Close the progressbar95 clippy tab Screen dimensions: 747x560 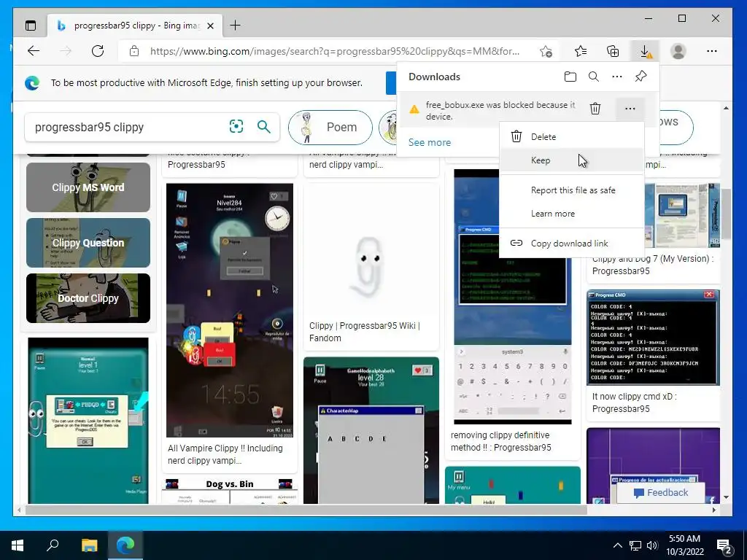click(x=210, y=26)
